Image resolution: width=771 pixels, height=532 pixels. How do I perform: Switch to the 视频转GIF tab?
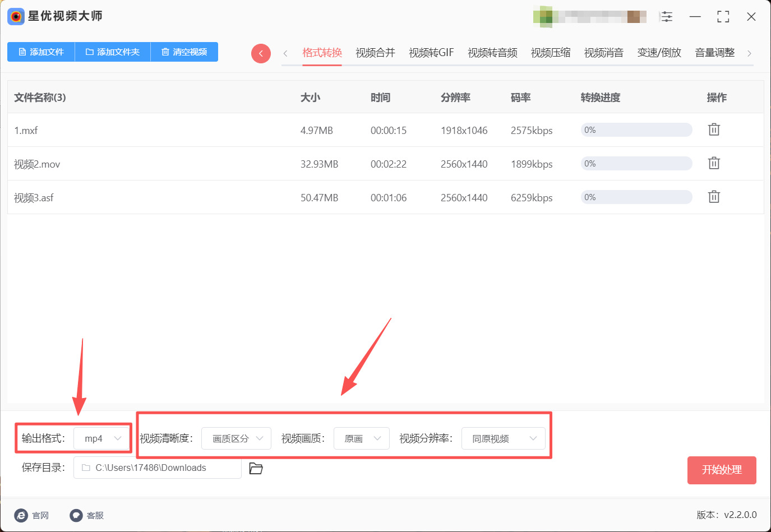pos(431,53)
